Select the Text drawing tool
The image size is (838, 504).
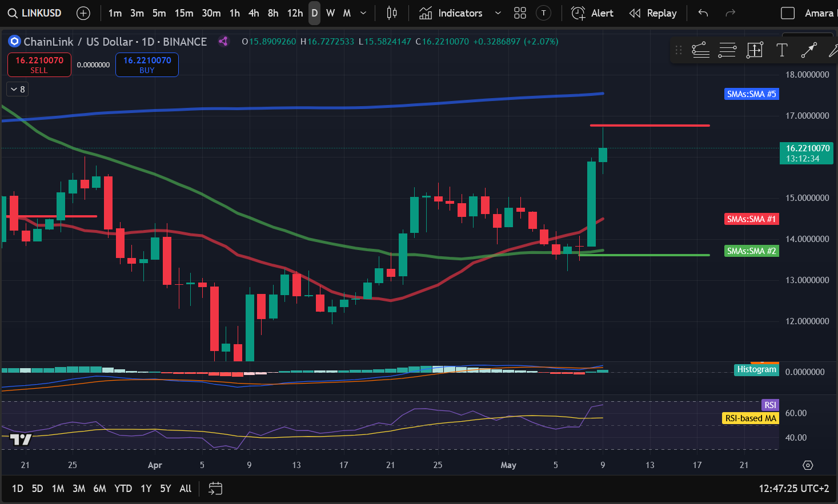coord(782,50)
